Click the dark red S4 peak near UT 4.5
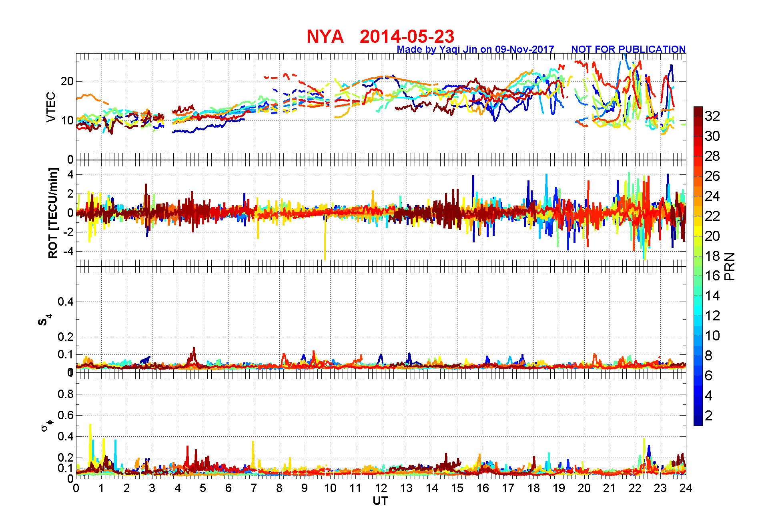Screen dimensions: 762x532 coord(194,355)
